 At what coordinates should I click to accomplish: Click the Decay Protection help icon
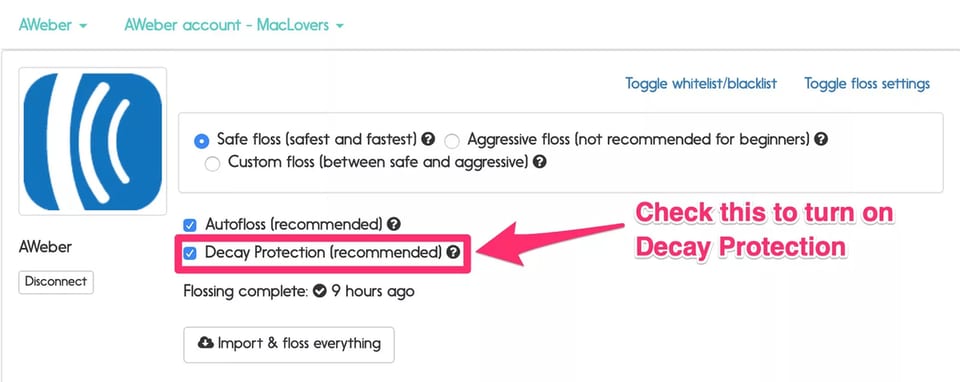(453, 252)
